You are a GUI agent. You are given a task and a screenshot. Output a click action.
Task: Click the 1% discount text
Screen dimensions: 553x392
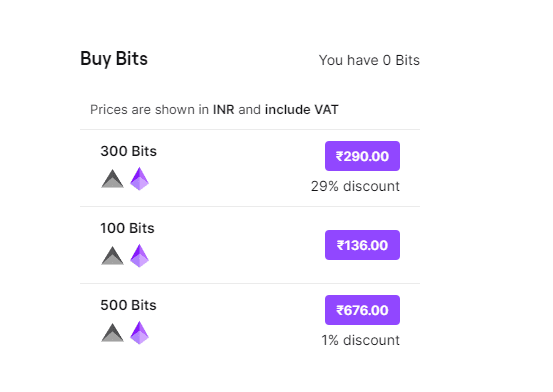(x=360, y=340)
